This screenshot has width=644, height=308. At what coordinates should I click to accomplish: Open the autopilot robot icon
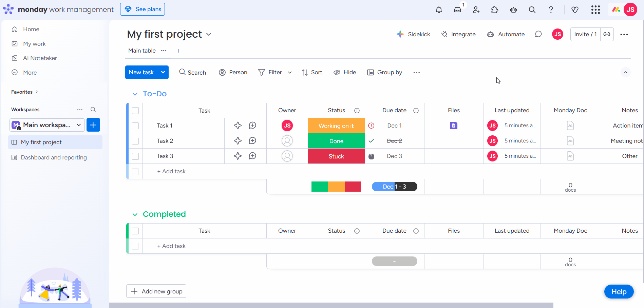513,10
